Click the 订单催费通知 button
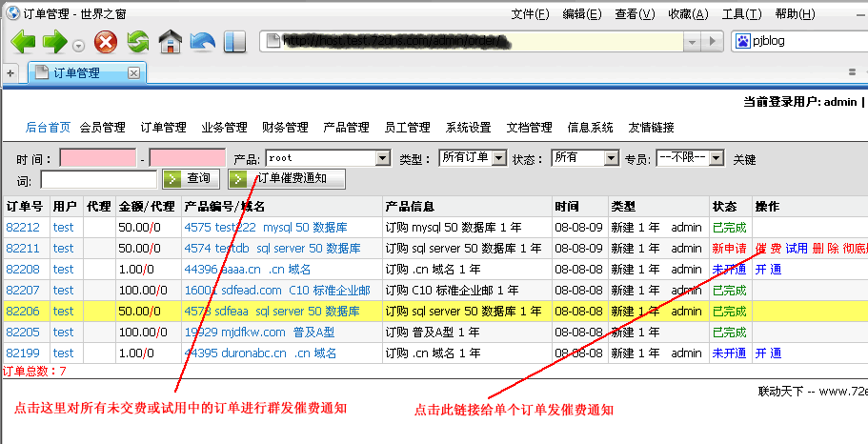This screenshot has height=444, width=868. 287,179
